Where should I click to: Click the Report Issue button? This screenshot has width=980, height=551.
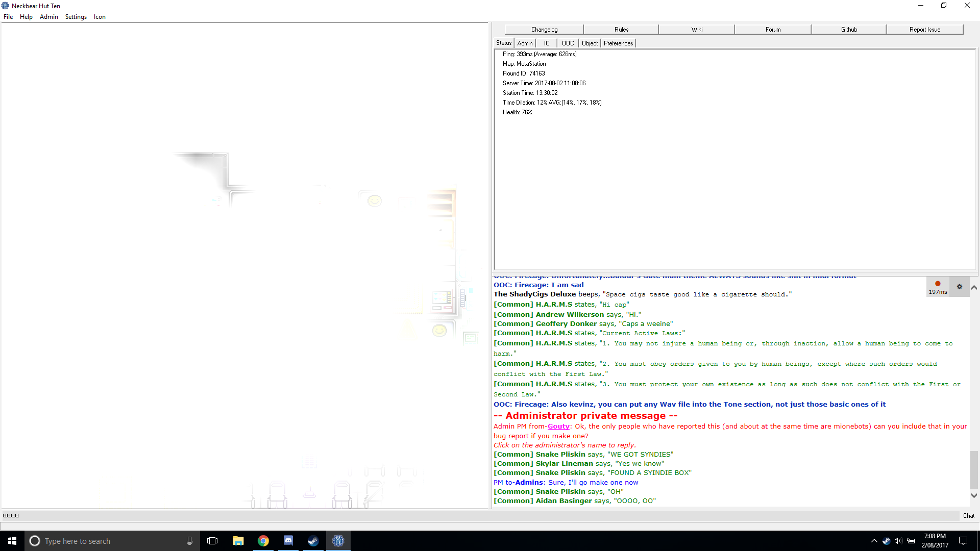point(924,30)
